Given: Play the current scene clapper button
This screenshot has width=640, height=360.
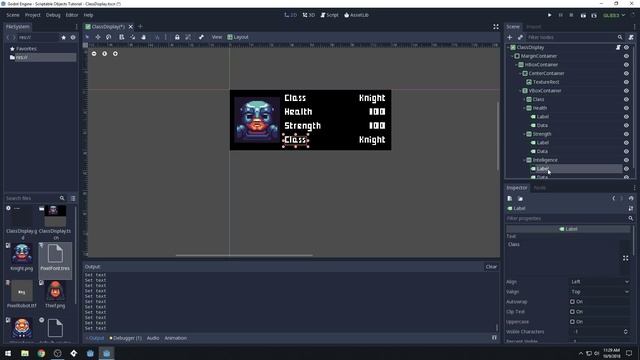Looking at the screenshot, I should [583, 15].
